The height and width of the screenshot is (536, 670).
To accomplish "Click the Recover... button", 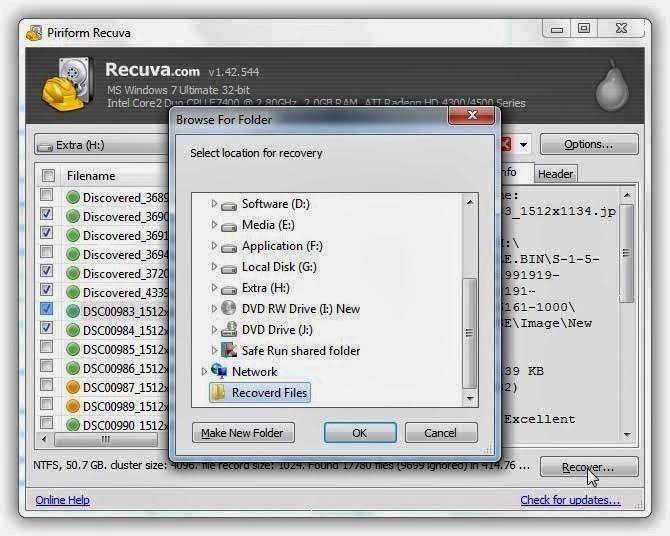I will (589, 467).
